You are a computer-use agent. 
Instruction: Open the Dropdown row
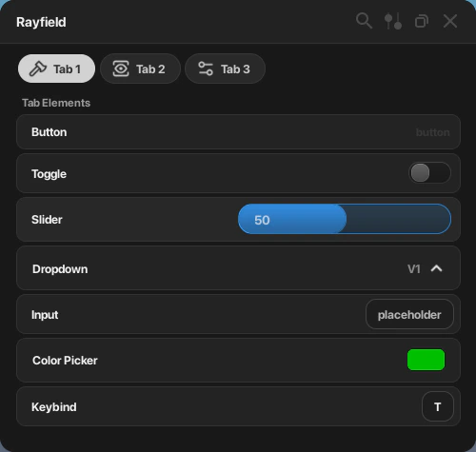pos(238,268)
